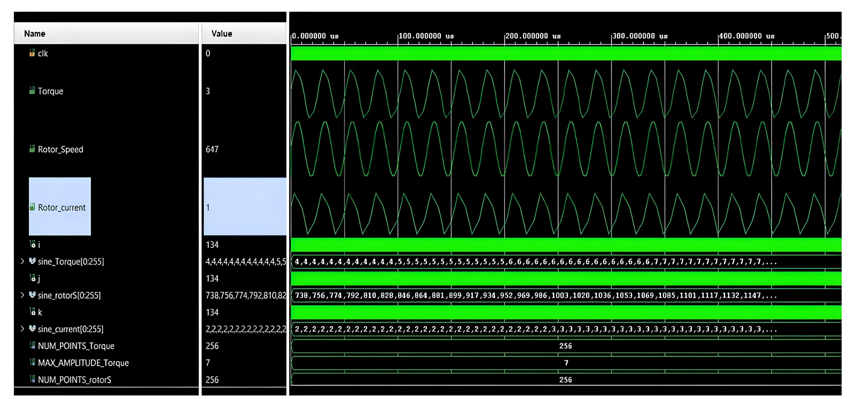The height and width of the screenshot is (399, 868).
Task: Expand the sine_Torque[0:255] array
Action: pos(22,261)
